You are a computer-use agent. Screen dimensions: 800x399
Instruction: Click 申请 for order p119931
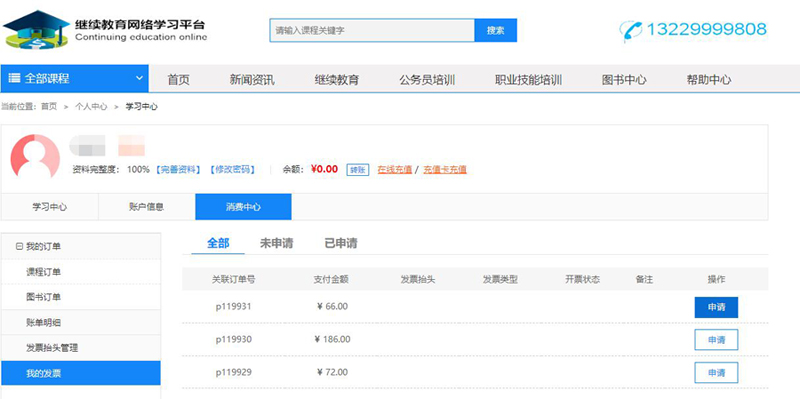716,307
